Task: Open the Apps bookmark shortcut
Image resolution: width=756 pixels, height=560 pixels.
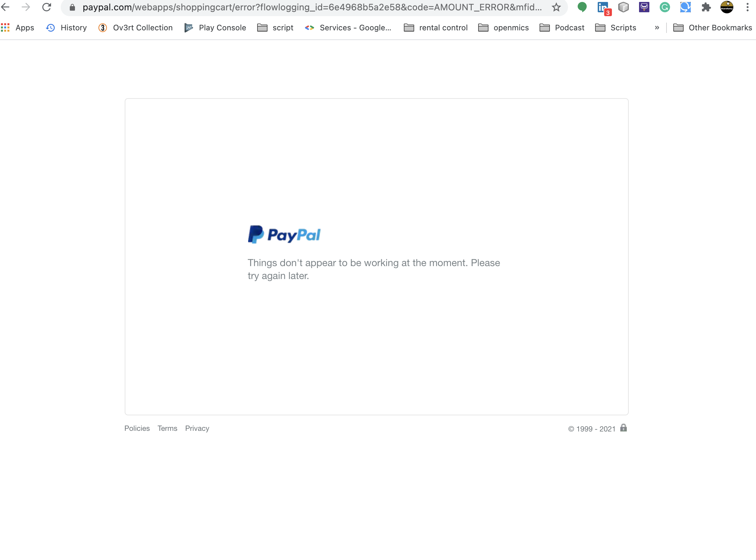Action: pyautogui.click(x=18, y=28)
